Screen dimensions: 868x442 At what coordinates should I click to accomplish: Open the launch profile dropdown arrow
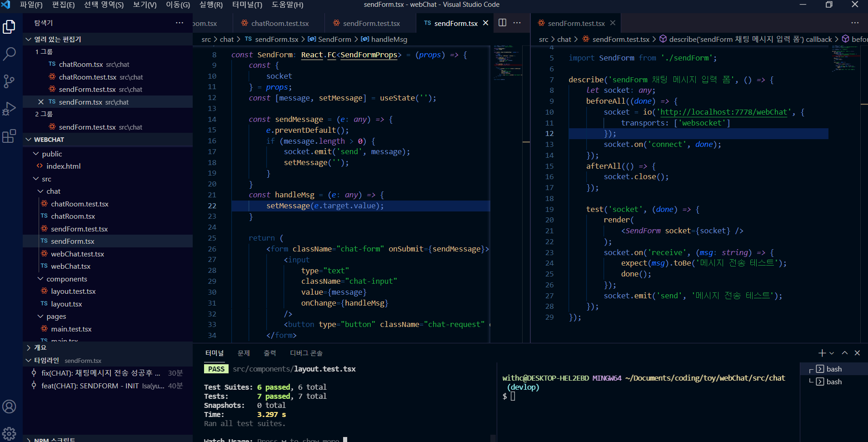832,353
